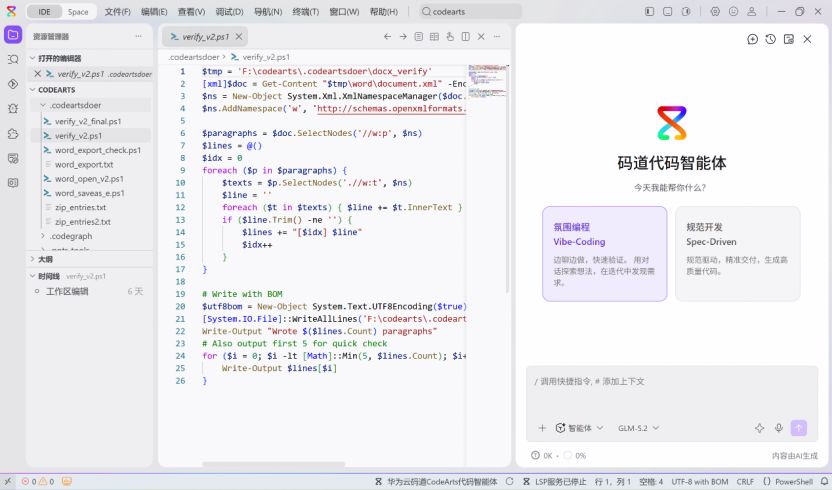Open the 查看(V) menu
Screen dimensions: 832x490
point(191,12)
